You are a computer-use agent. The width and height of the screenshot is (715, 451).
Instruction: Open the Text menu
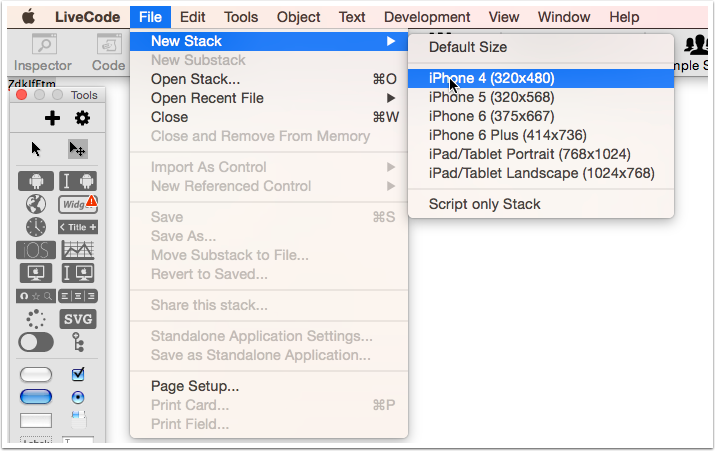352,17
